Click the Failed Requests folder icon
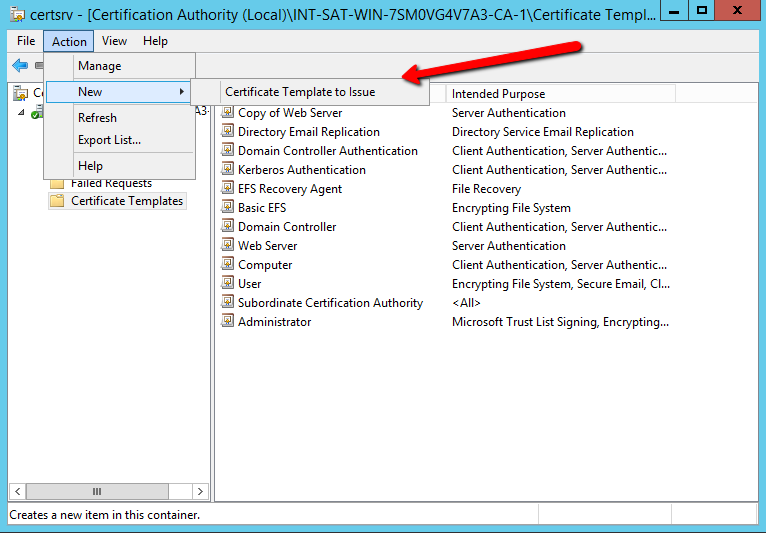Screen dimensions: 766x533 (x=57, y=183)
